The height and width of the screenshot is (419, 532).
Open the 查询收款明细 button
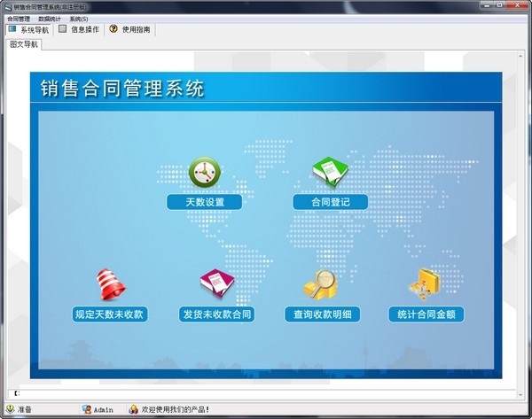pyautogui.click(x=323, y=314)
